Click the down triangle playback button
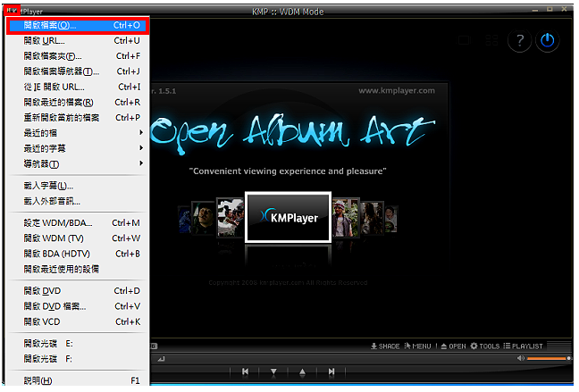The width and height of the screenshot is (579, 392). [273, 371]
